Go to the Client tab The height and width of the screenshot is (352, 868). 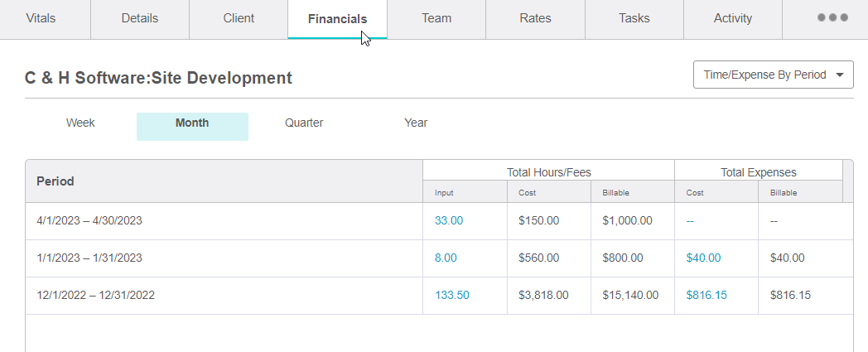coord(239,18)
